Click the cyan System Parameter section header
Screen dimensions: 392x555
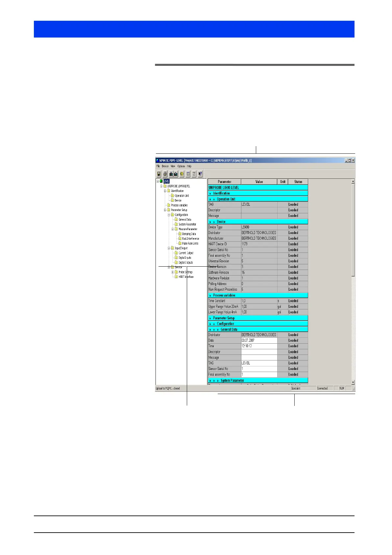click(258, 380)
